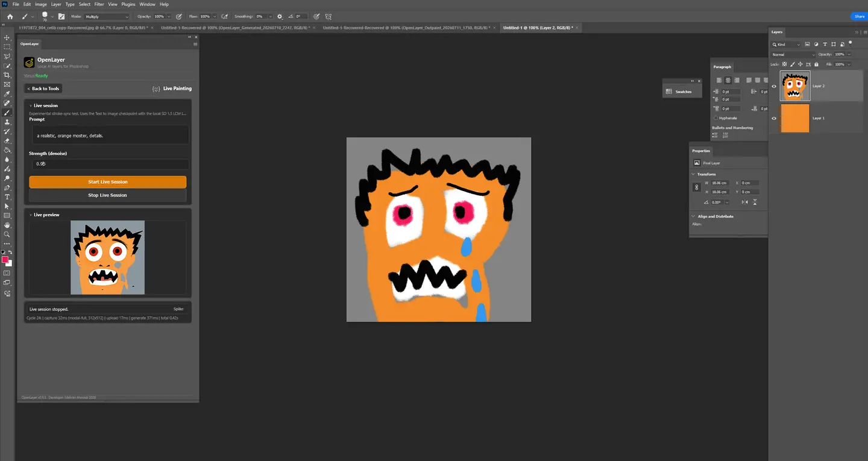Open the layer blend mode Normal dropdown
The image size is (868, 461).
click(793, 54)
